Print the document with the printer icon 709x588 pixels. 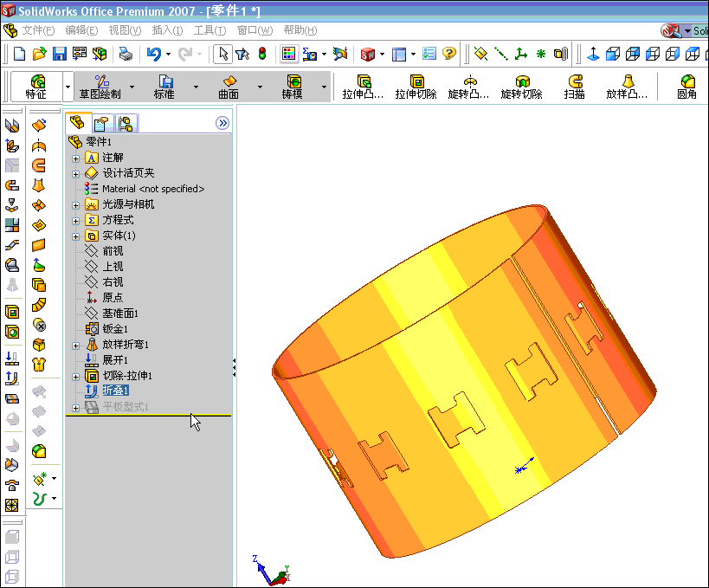pyautogui.click(x=126, y=54)
